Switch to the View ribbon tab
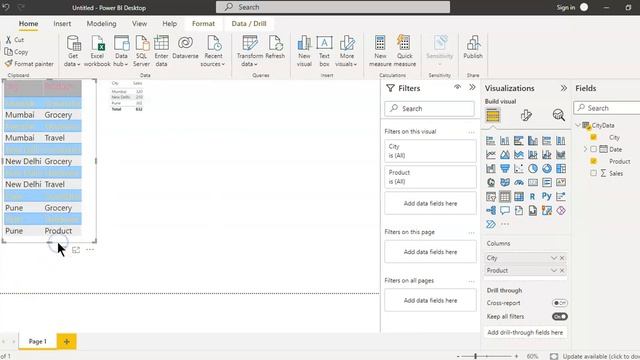640x360 pixels. click(139, 24)
